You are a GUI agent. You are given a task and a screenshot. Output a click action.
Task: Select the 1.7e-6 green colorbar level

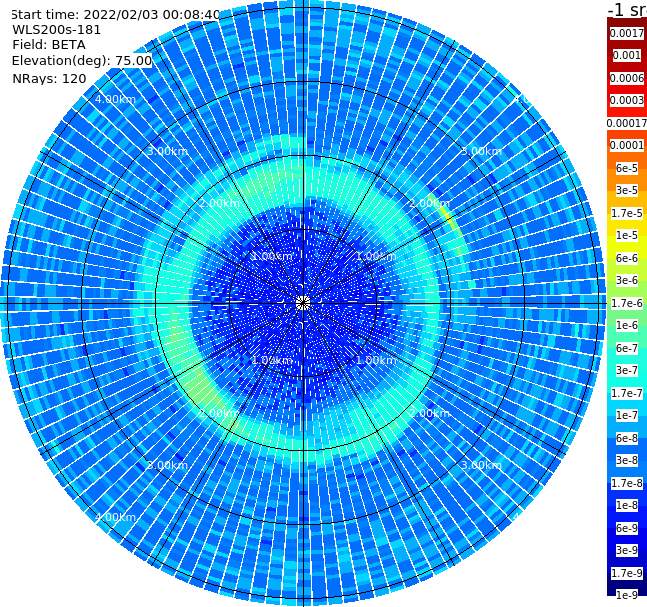coord(627,303)
